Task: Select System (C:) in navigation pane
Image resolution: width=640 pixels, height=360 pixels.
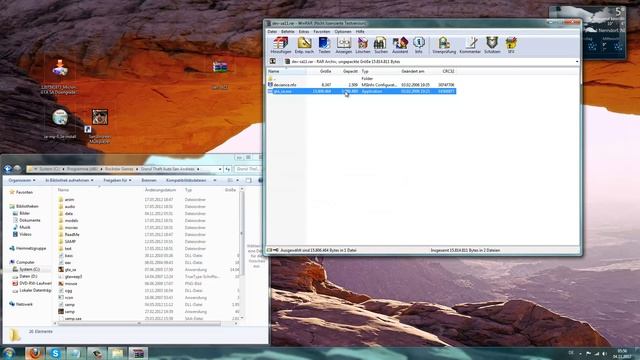Action: point(29,269)
